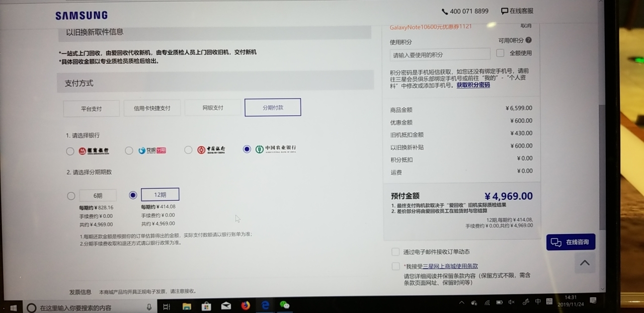Open the 获取积分密码 link

pos(473,85)
